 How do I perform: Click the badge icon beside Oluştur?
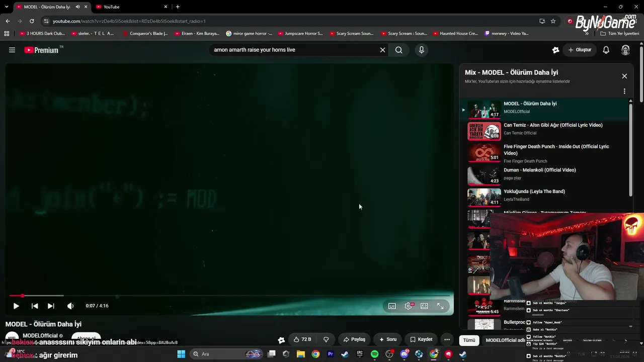pyautogui.click(x=555, y=50)
